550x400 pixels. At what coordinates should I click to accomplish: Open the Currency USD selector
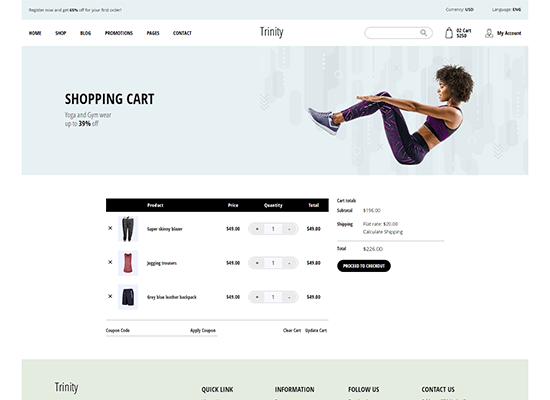click(x=460, y=9)
